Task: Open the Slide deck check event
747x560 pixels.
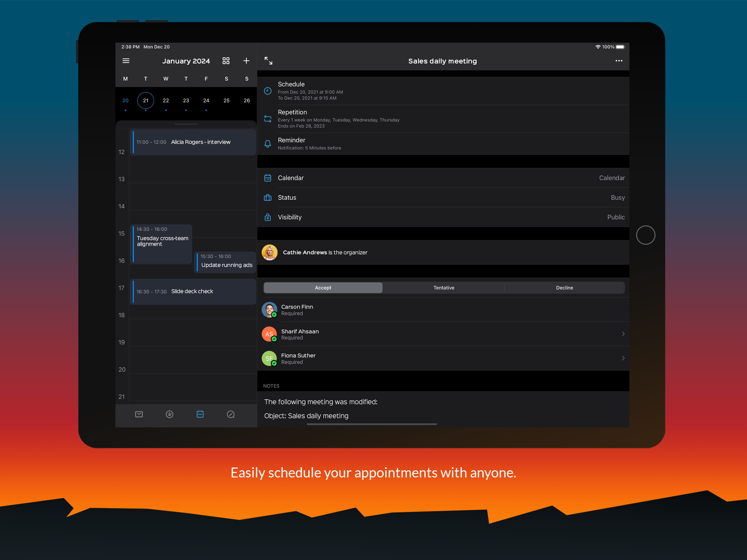Action: pyautogui.click(x=192, y=291)
